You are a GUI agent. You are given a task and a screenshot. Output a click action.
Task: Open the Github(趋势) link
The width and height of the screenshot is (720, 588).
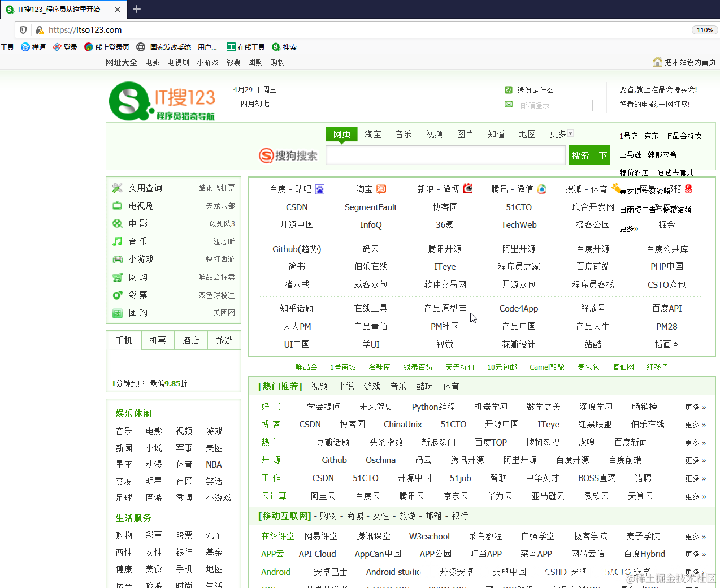[297, 249]
